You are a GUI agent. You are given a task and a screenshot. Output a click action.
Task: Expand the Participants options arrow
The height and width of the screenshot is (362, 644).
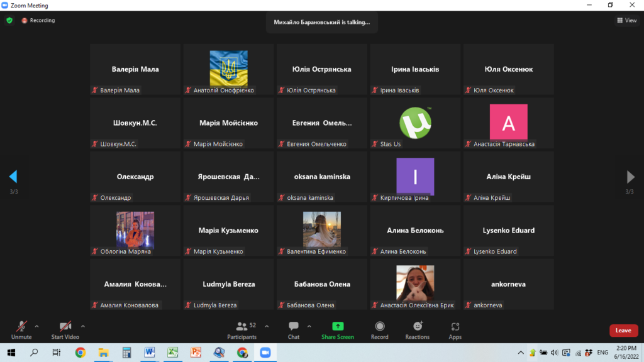[267, 326]
